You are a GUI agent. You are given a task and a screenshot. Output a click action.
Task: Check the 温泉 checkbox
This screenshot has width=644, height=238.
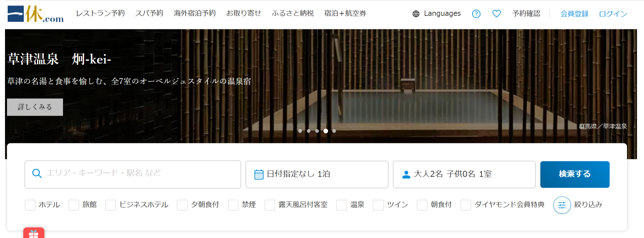coord(342,205)
